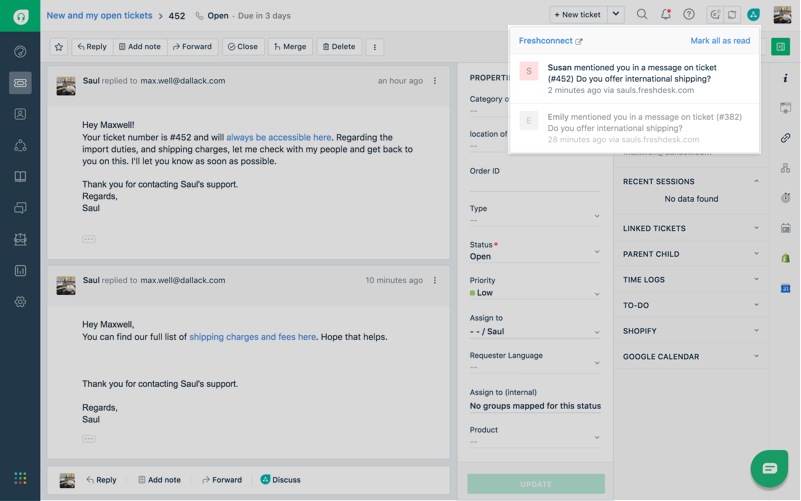
Task: Star this ticket
Action: coord(59,47)
